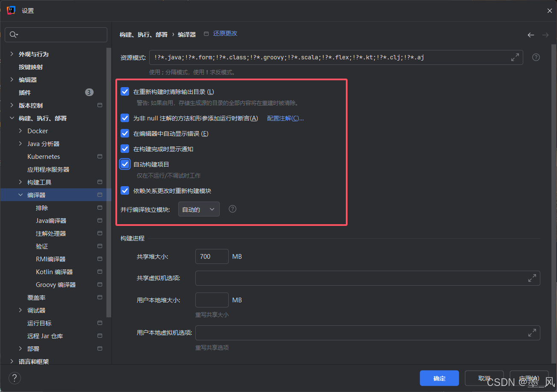The height and width of the screenshot is (392, 557).
Task: Click expand icon on 共享虚拟机选项 field
Action: [532, 278]
